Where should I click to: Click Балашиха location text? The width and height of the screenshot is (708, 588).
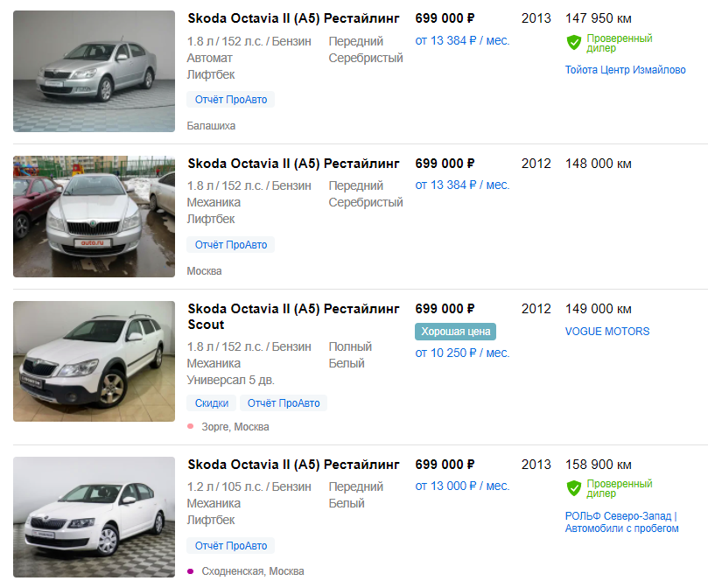tap(211, 126)
